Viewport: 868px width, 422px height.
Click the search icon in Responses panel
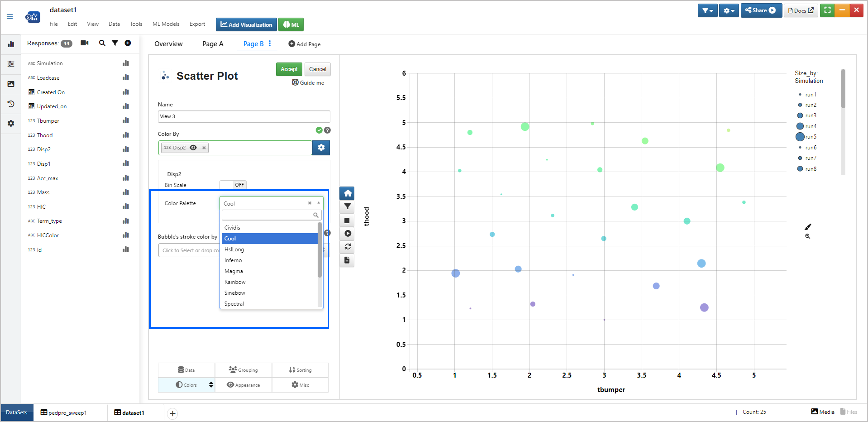click(x=102, y=43)
